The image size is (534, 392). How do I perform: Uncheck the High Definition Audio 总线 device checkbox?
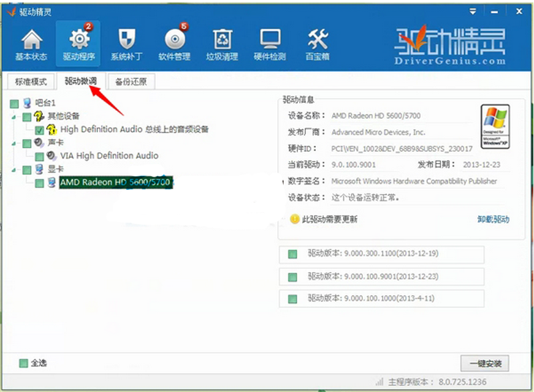click(x=39, y=130)
